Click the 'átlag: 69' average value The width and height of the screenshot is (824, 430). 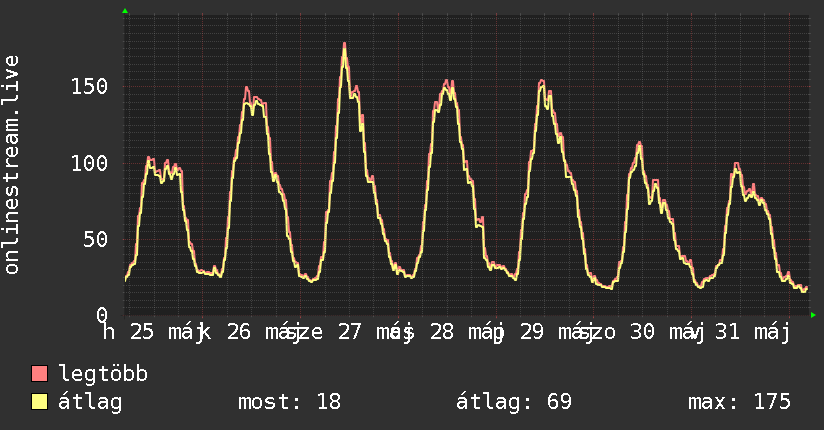click(513, 402)
